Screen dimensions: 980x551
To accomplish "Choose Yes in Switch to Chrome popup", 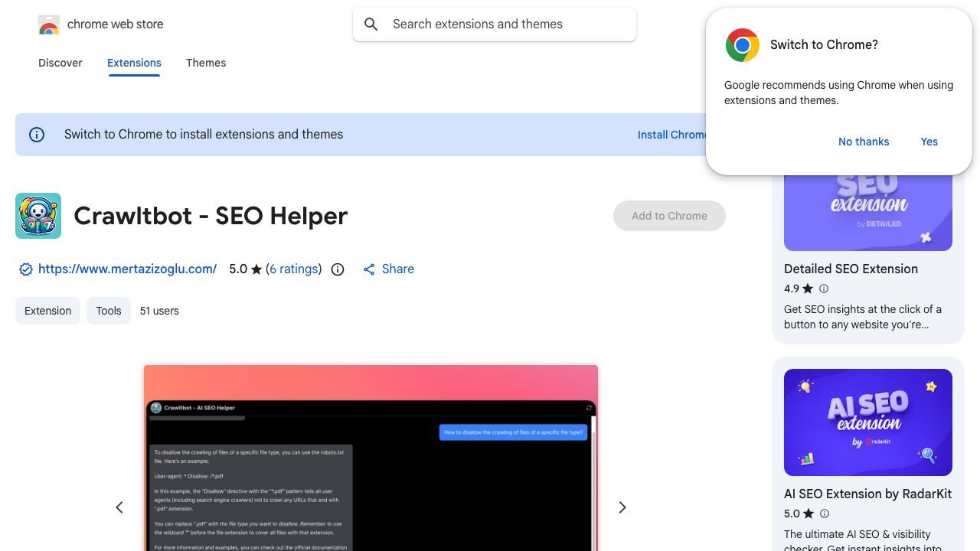I will pyautogui.click(x=929, y=142).
